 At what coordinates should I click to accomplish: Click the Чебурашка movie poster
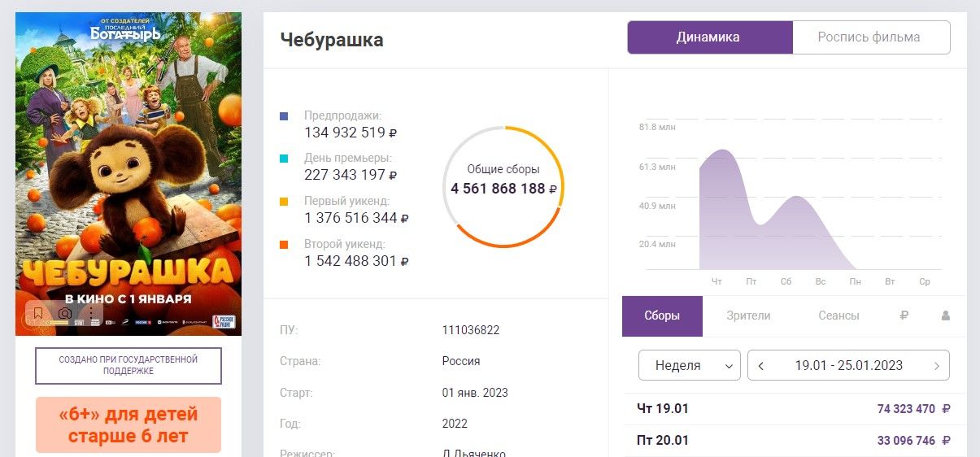128,163
